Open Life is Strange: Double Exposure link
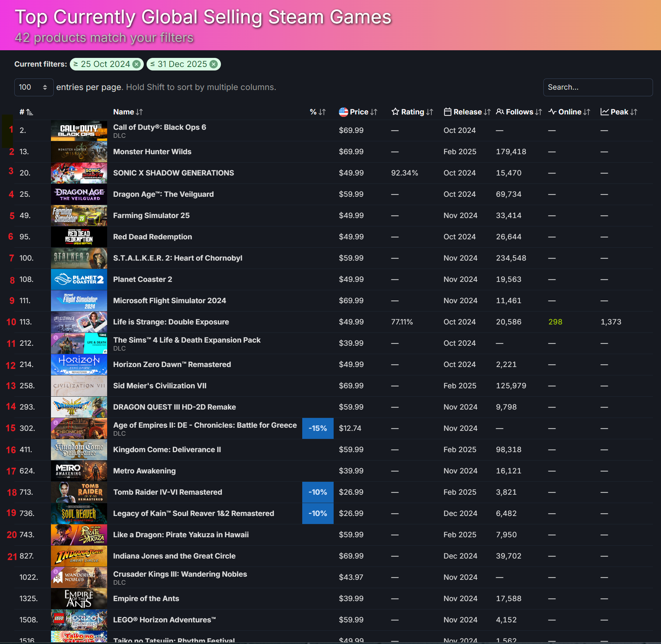 [171, 322]
